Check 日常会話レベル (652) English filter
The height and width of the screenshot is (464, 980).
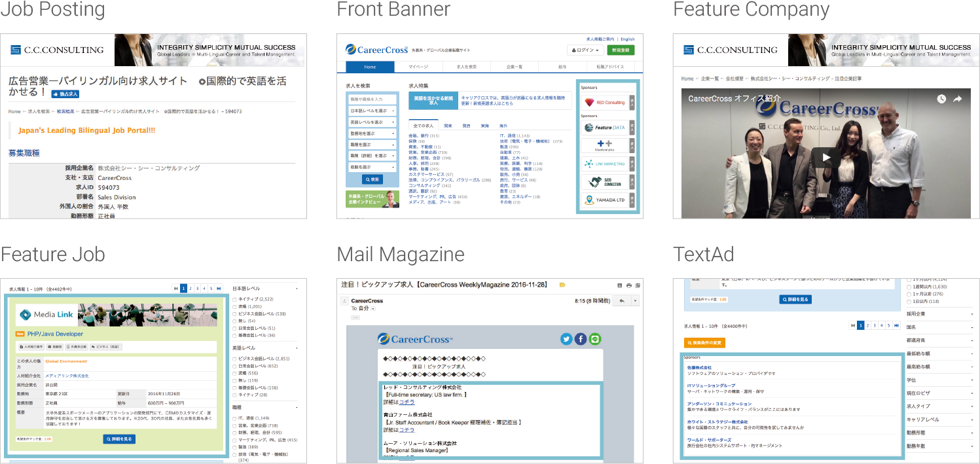tap(235, 366)
